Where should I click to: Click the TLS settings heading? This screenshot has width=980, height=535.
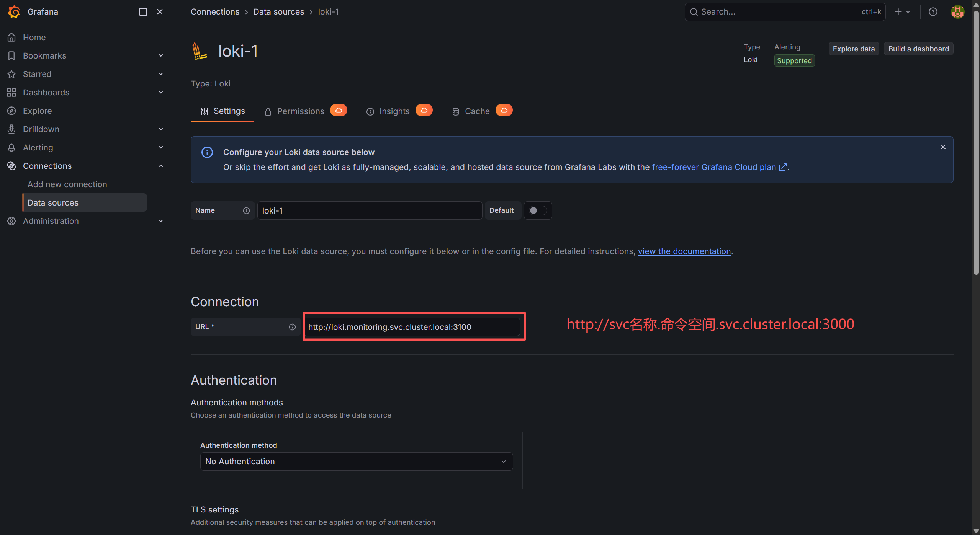pos(214,509)
